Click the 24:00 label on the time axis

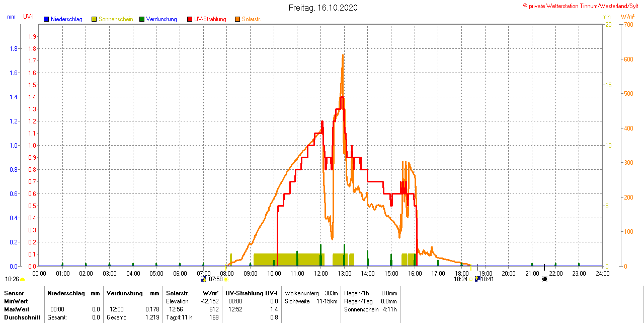602,273
